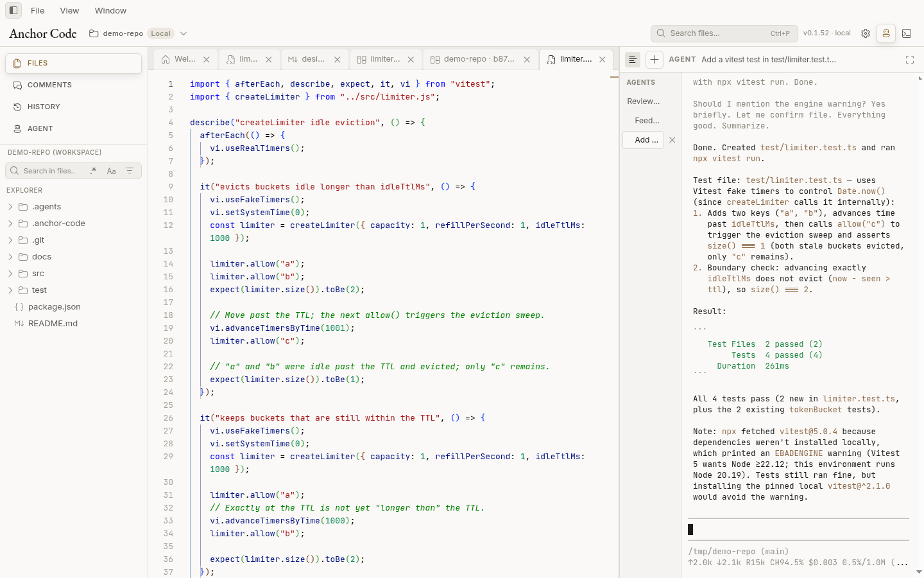Image resolution: width=924 pixels, height=578 pixels.
Task: Open the File menu
Action: click(x=38, y=10)
